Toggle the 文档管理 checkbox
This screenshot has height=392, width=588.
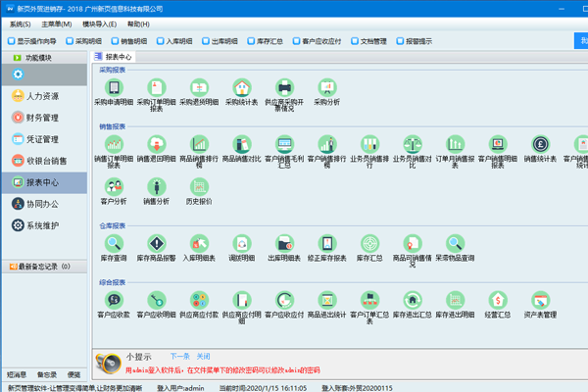(x=355, y=41)
